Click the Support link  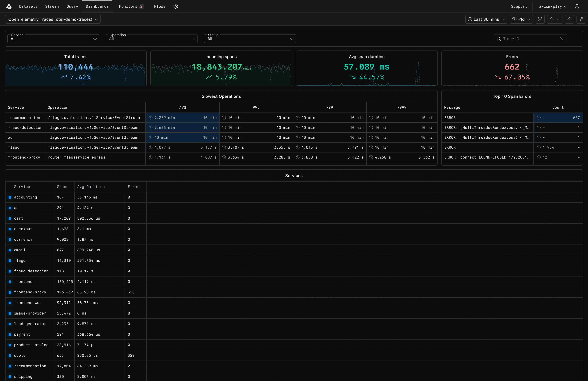click(519, 6)
